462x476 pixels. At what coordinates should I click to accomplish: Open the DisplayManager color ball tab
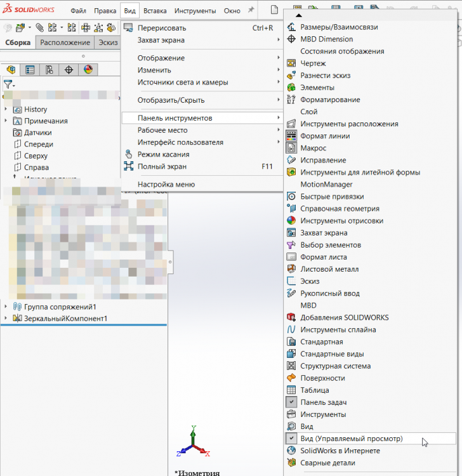pos(88,70)
